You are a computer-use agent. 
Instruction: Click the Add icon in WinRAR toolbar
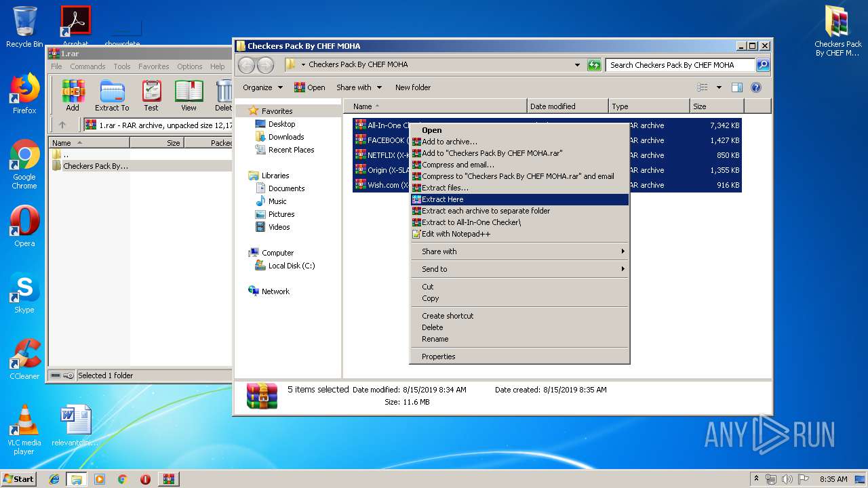73,95
